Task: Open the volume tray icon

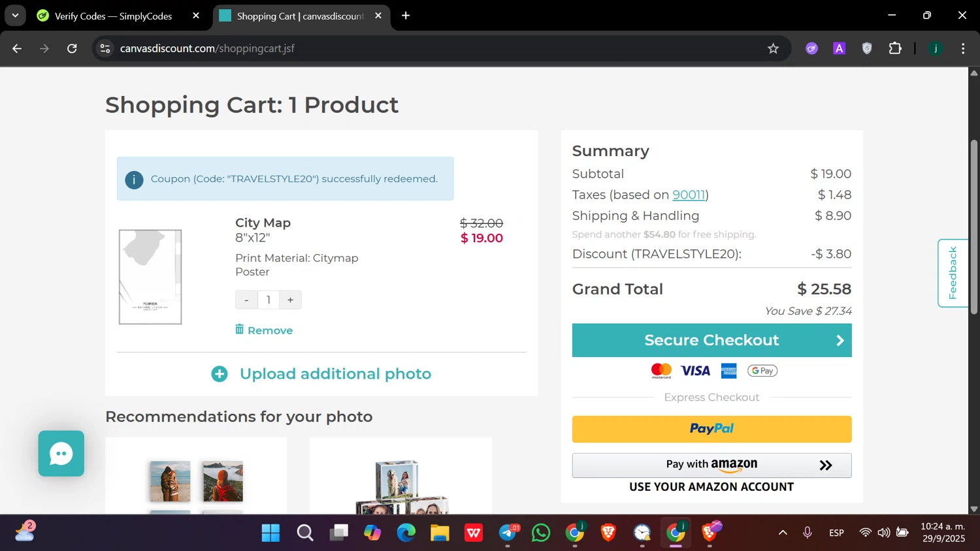Action: point(884,533)
